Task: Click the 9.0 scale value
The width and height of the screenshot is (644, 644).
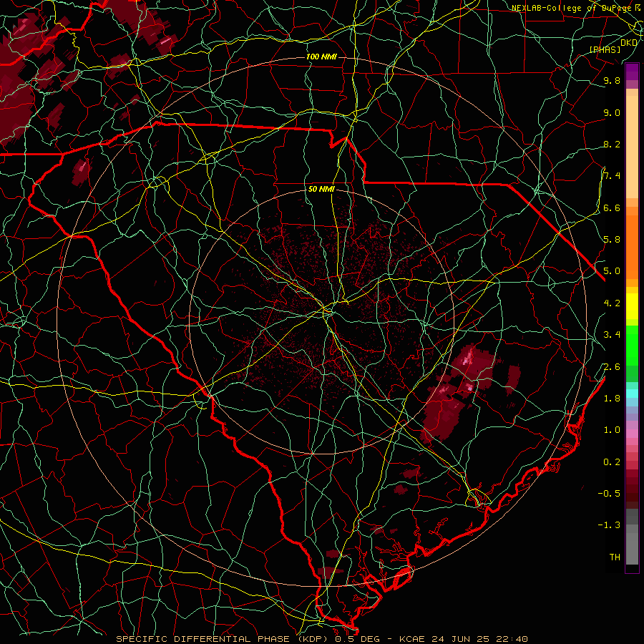Action: (x=612, y=112)
